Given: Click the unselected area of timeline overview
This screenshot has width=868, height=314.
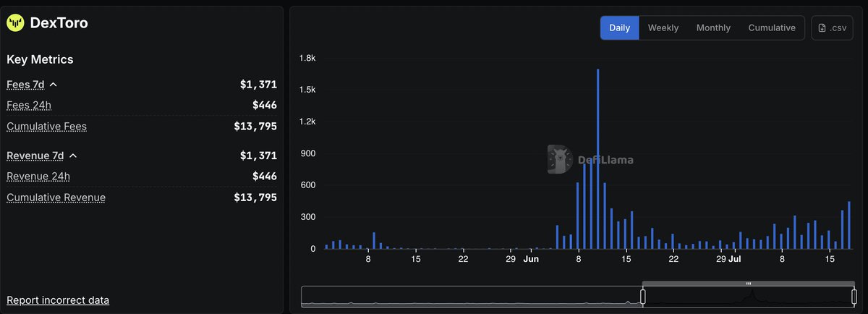Looking at the screenshot, I should [x=472, y=297].
